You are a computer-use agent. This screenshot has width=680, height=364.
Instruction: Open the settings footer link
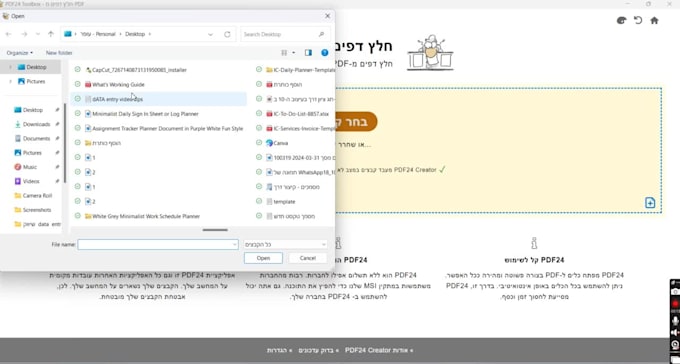280,351
